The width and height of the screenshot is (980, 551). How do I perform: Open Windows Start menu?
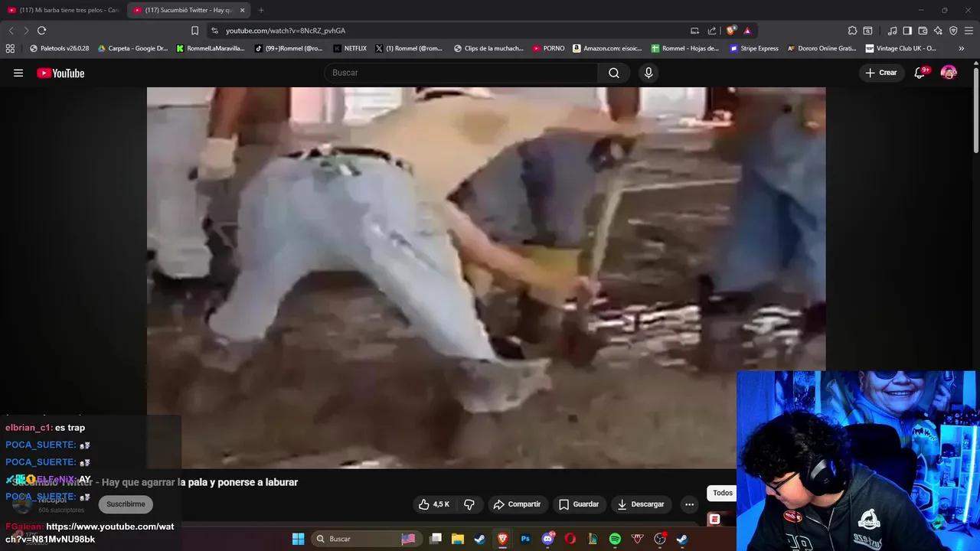click(x=298, y=539)
